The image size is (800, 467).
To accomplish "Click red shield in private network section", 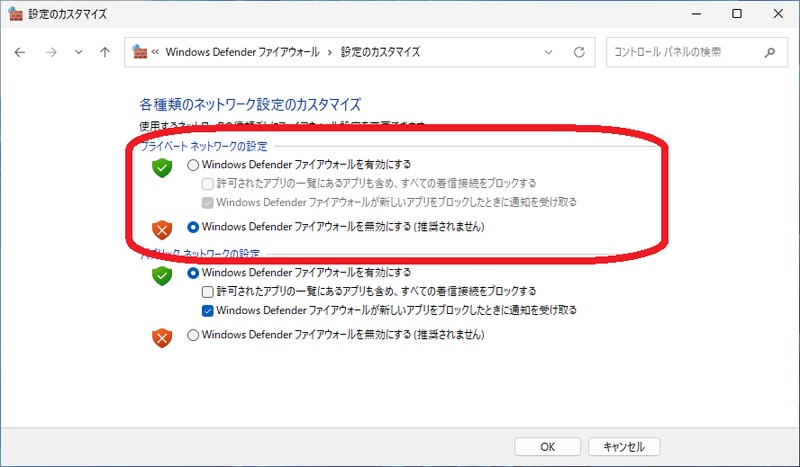I will [x=162, y=230].
